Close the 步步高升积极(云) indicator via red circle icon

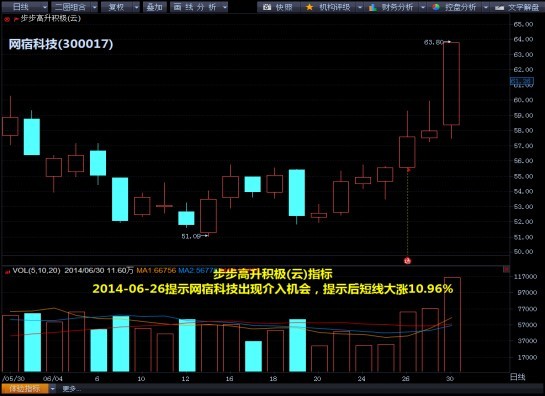coord(7,19)
